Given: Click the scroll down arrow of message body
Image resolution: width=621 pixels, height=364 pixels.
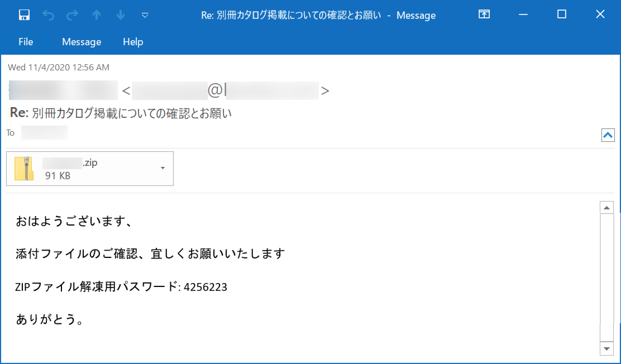Looking at the screenshot, I should point(606,349).
